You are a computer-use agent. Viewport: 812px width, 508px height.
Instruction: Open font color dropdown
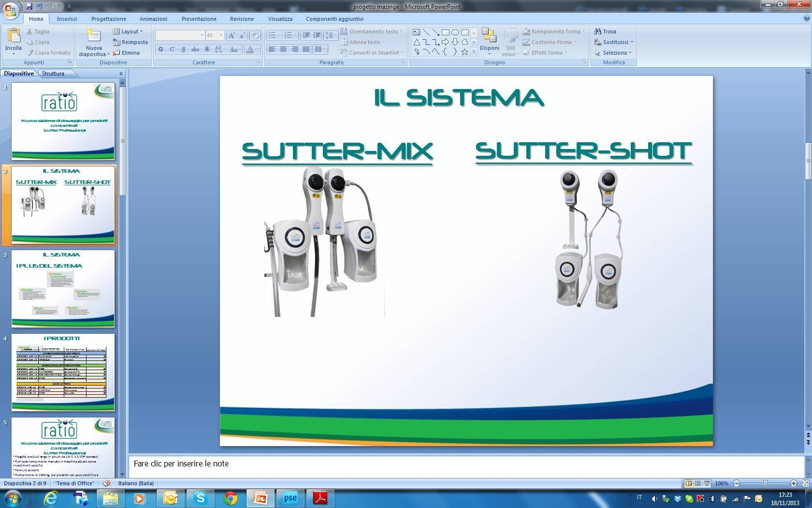(258, 49)
